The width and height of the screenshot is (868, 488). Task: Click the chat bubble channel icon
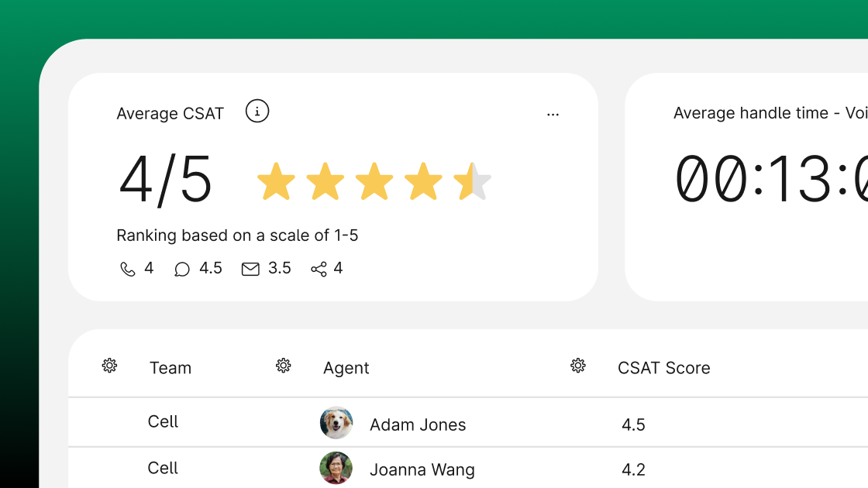click(x=182, y=270)
